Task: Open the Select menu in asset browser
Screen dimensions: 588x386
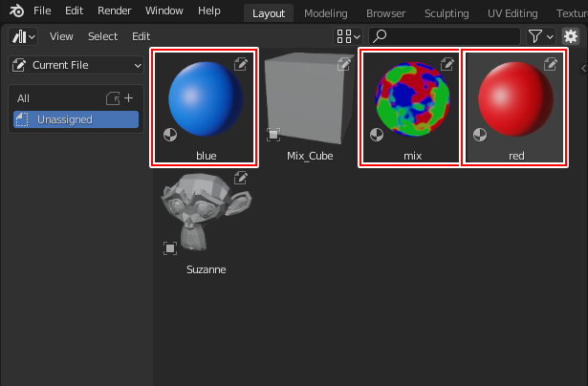Action: tap(102, 36)
